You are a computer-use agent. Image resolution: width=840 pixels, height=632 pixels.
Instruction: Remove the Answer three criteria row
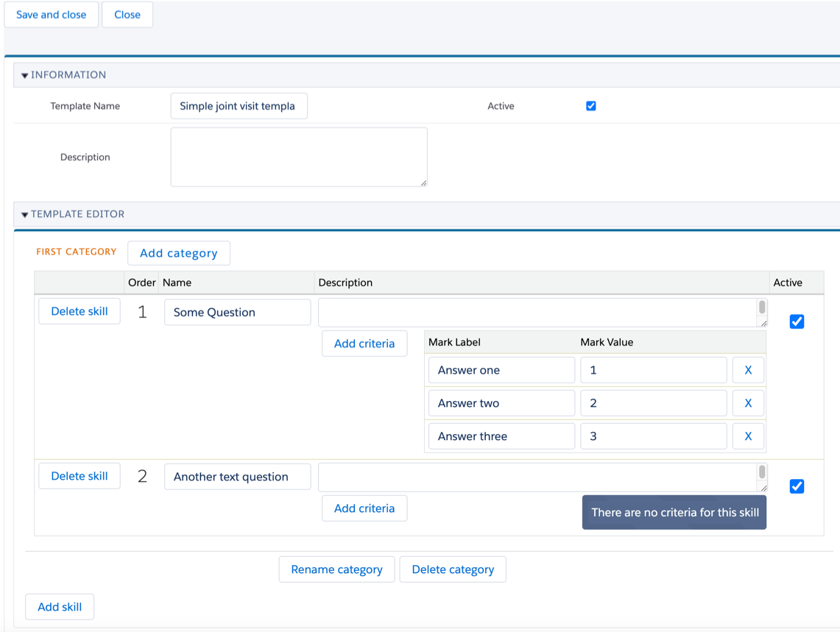747,436
